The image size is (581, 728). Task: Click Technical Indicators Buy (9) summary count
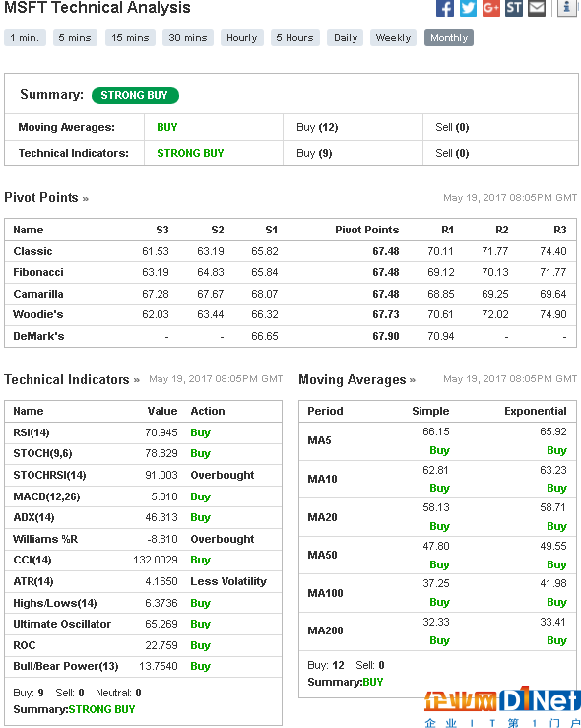[x=315, y=153]
